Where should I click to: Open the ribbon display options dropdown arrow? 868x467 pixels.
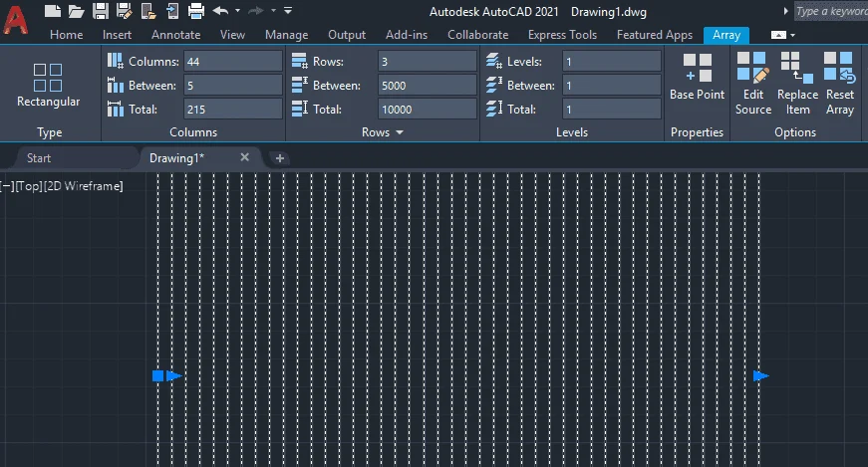click(x=792, y=35)
